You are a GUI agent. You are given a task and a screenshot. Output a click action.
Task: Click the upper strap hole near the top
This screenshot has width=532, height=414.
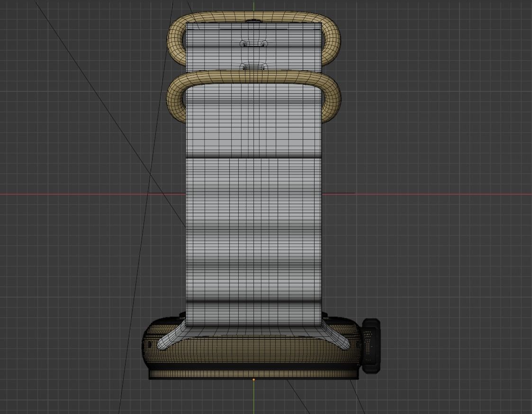coord(254,44)
